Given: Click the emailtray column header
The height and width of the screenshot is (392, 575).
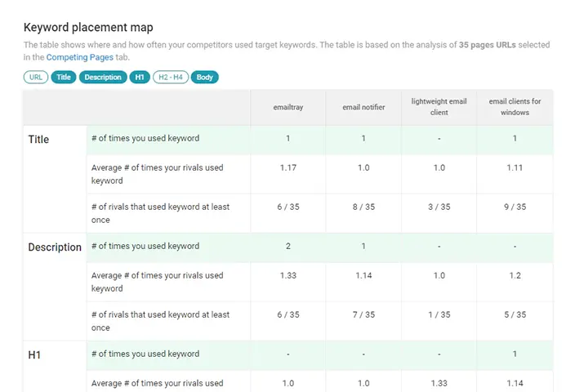Looking at the screenshot, I should pyautogui.click(x=287, y=107).
